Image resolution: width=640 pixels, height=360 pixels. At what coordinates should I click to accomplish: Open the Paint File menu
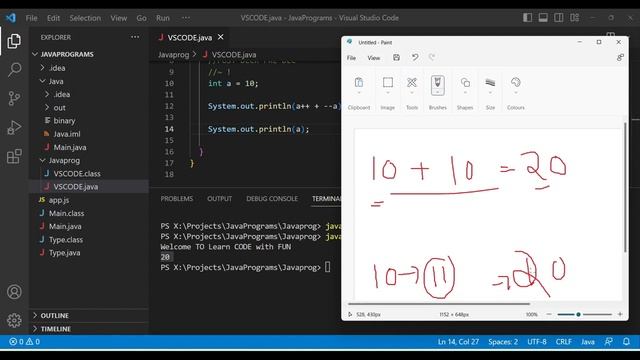point(351,58)
